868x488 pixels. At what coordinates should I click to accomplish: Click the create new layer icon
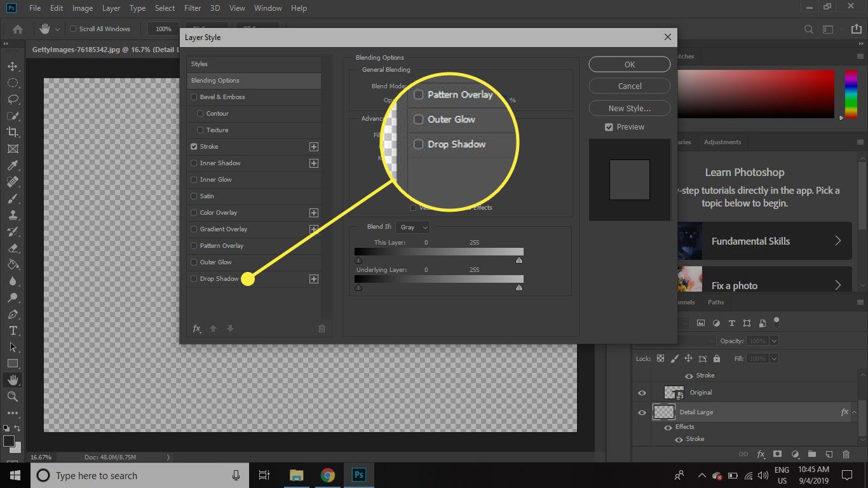829,454
